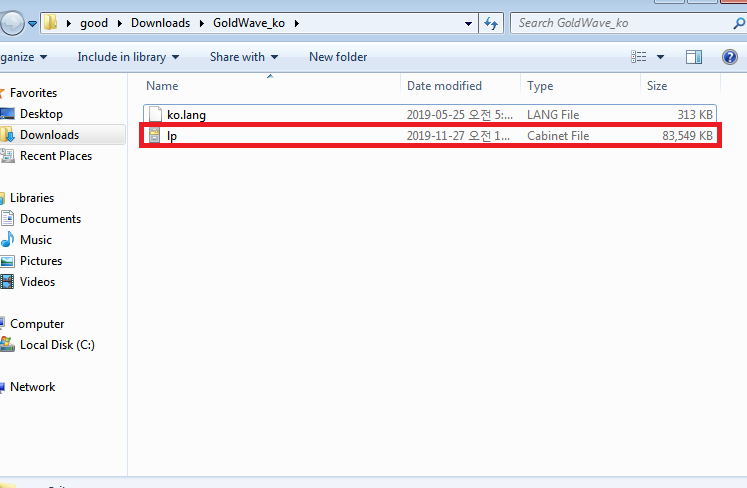Open the Share with dropdown

[244, 57]
